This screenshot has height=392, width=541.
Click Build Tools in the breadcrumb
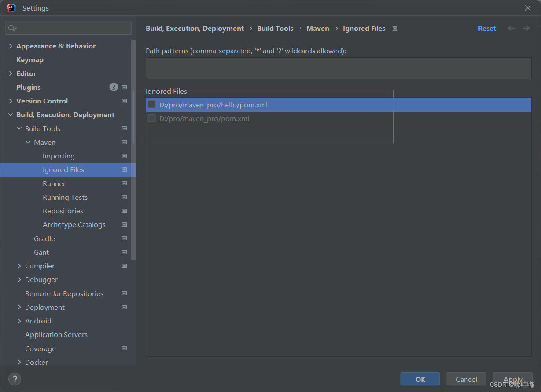pyautogui.click(x=275, y=28)
